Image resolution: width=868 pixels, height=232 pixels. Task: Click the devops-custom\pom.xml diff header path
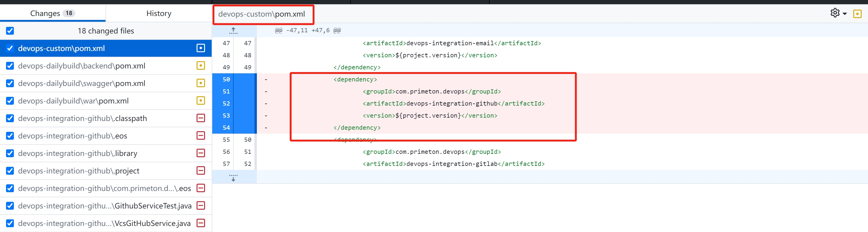[261, 14]
